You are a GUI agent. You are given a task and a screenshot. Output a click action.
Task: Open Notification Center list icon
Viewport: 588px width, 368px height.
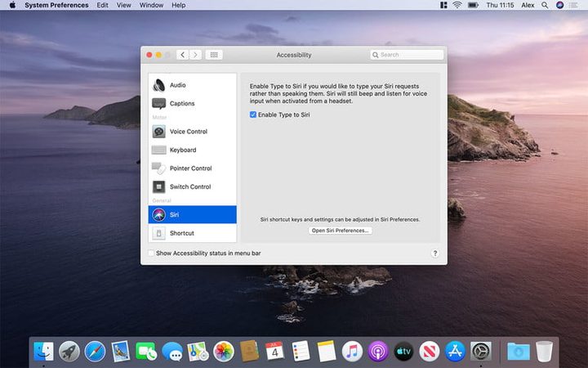(x=573, y=5)
